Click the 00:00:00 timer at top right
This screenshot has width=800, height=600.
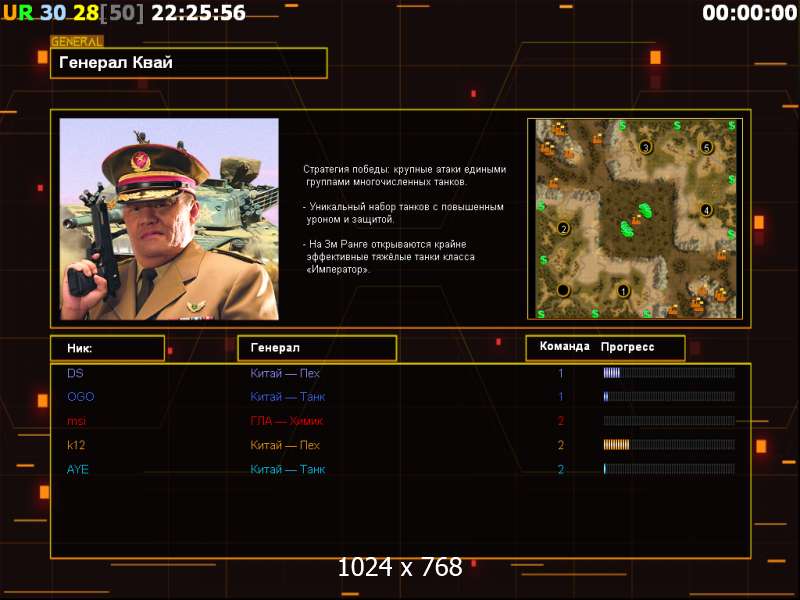[749, 13]
